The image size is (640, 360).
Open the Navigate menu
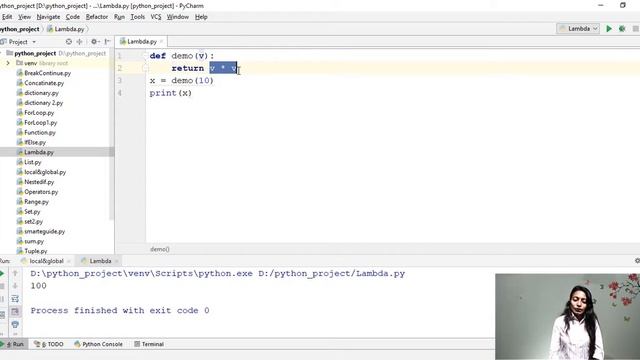tap(48, 17)
